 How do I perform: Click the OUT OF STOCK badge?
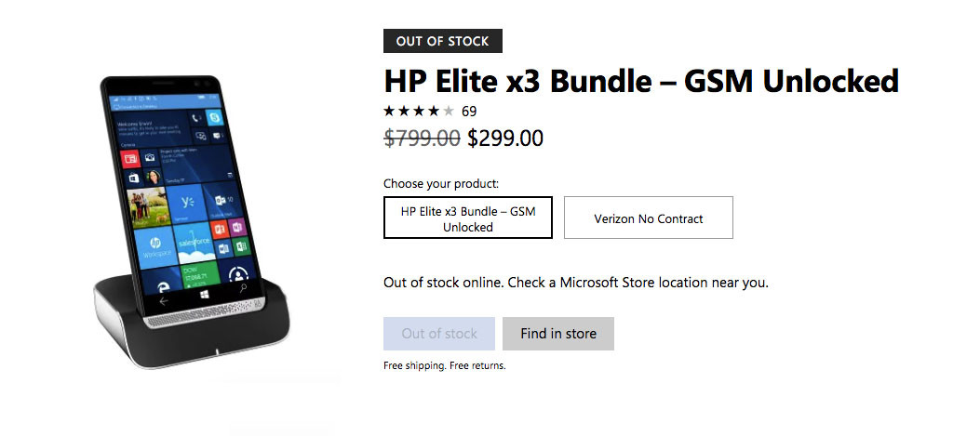(442, 41)
